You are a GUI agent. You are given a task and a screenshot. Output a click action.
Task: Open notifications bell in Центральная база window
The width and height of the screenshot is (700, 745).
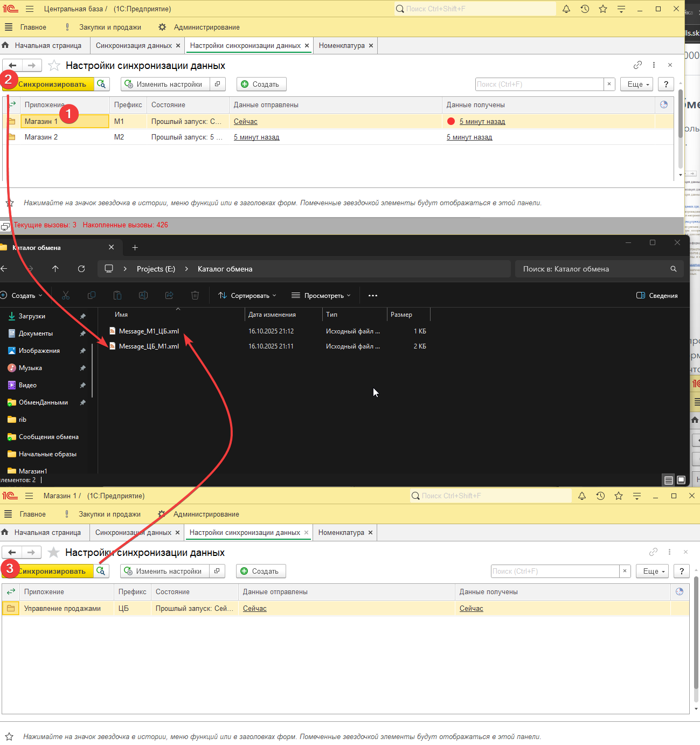566,9
